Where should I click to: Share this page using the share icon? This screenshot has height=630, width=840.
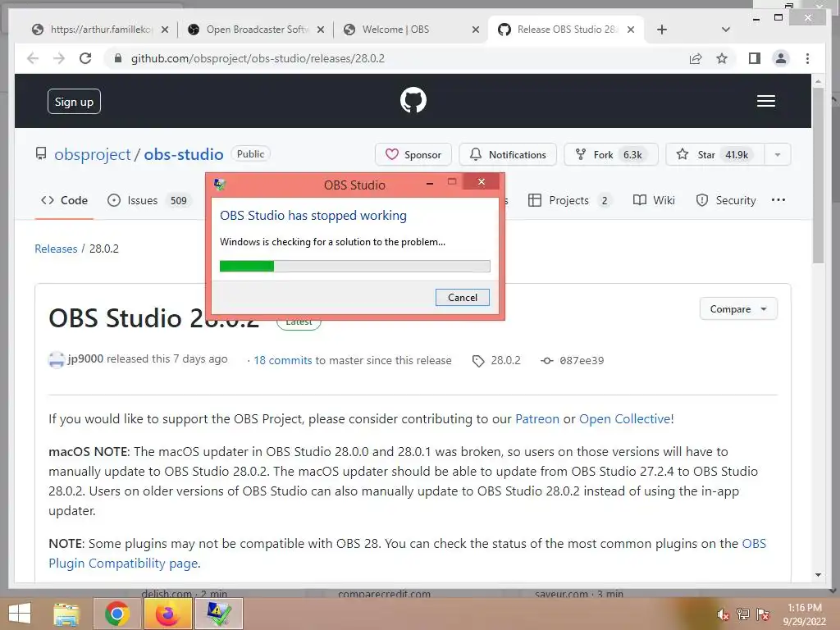(696, 58)
